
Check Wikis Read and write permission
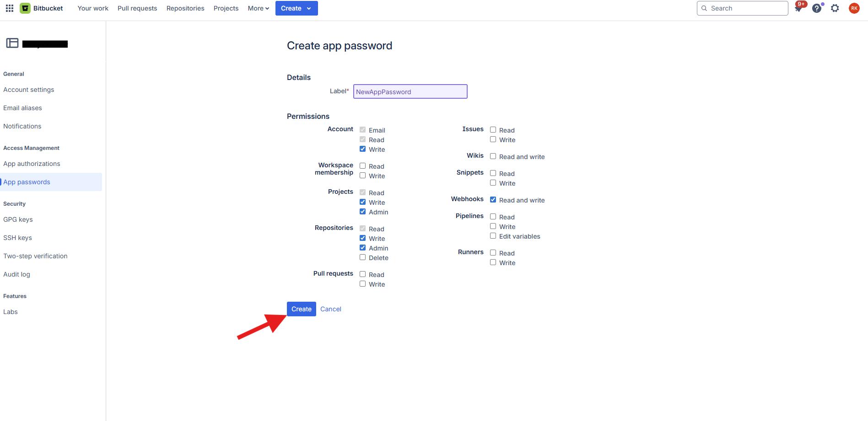[493, 156]
